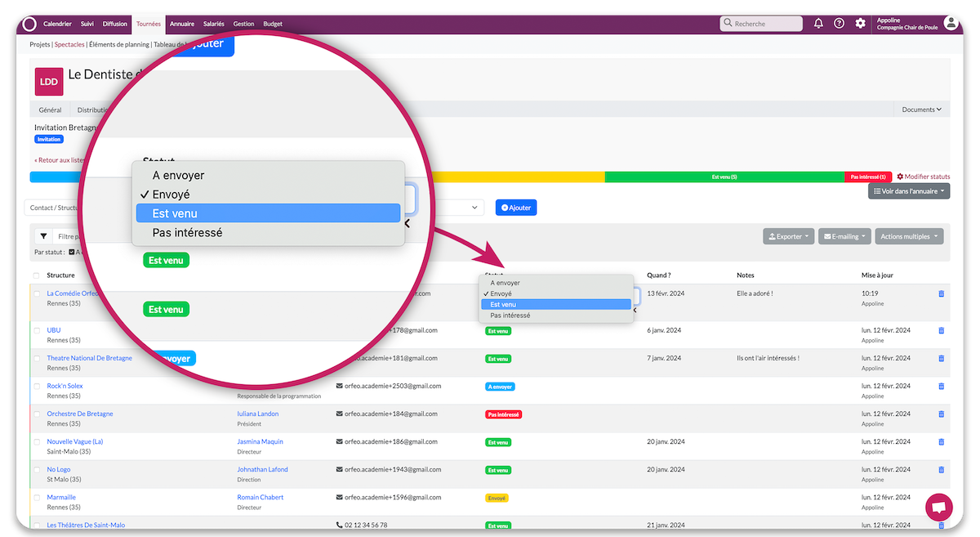Click the funnel filter icon
Viewport: 980px width, 537px height.
pos(43,236)
